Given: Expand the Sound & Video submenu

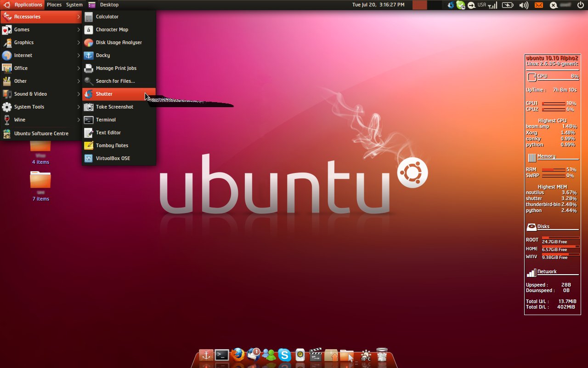Looking at the screenshot, I should [41, 94].
